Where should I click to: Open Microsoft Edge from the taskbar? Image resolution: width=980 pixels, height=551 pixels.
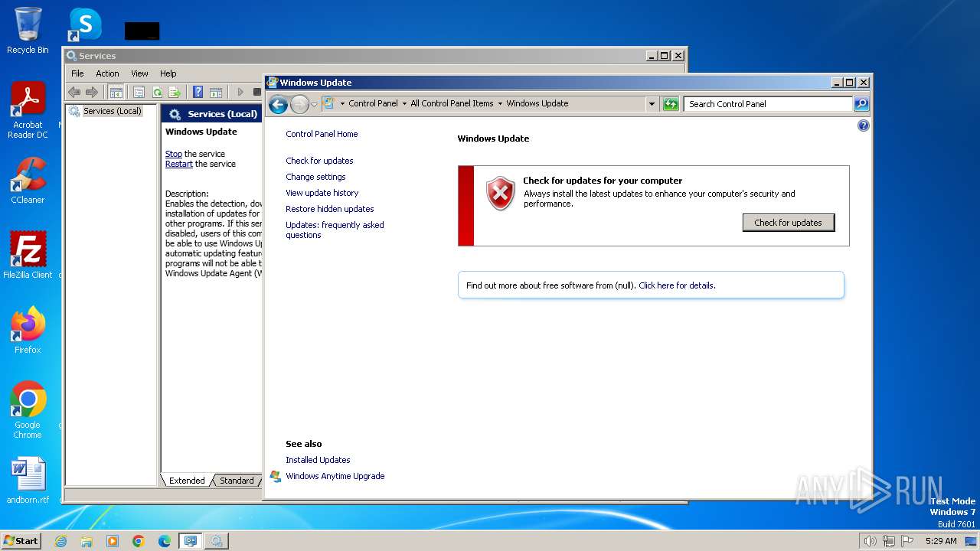(165, 541)
